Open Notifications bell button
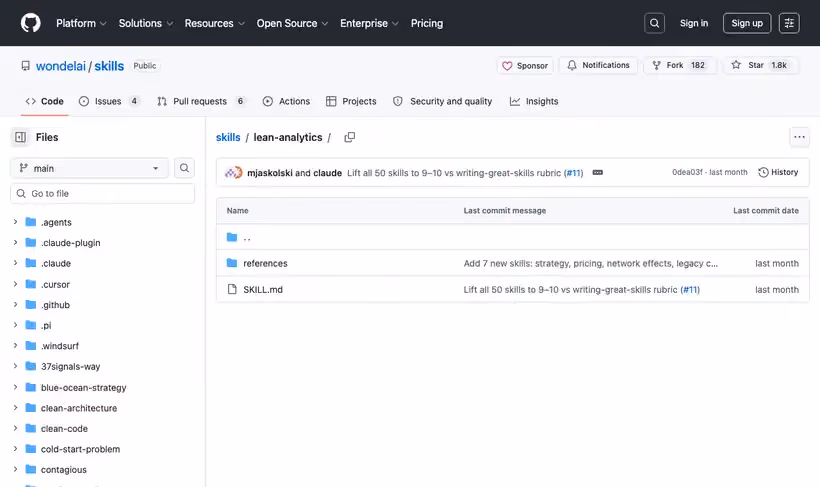Image resolution: width=820 pixels, height=487 pixels. pos(598,65)
